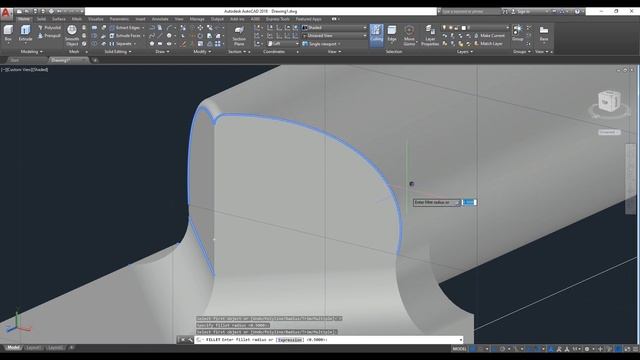Expand the Modeling panel
Viewport: 640px width, 360px height.
[32, 52]
